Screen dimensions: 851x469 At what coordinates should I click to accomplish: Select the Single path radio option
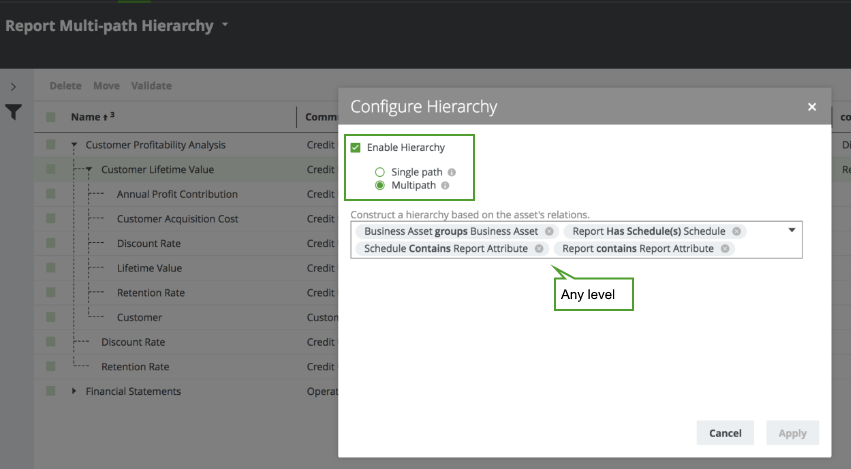tap(380, 172)
